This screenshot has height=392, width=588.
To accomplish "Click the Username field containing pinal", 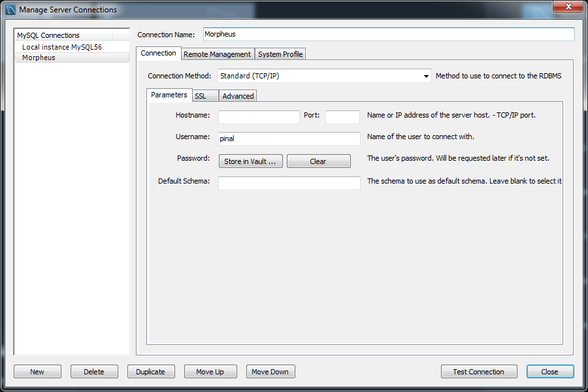I will pyautogui.click(x=289, y=139).
